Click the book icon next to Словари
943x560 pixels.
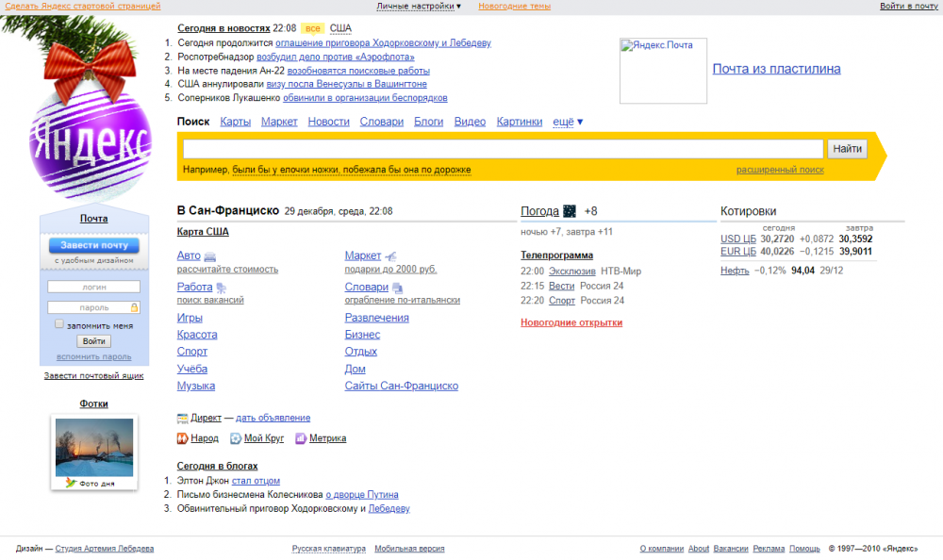point(397,288)
